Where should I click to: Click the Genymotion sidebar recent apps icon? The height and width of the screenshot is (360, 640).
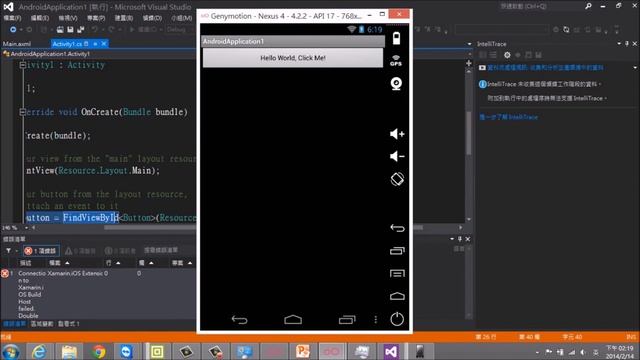coord(397,251)
